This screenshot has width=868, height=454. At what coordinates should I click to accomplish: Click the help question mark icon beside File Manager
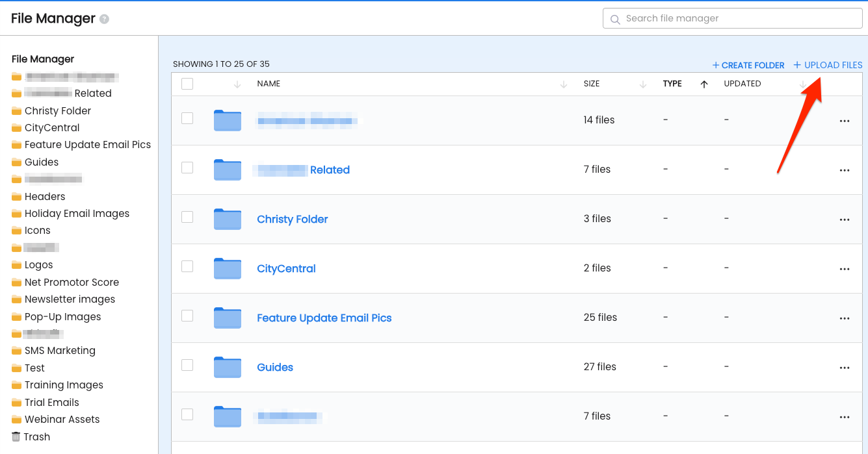click(104, 19)
